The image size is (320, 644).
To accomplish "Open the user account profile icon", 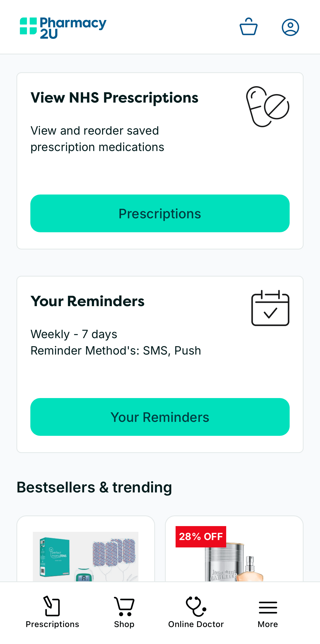I will click(290, 27).
